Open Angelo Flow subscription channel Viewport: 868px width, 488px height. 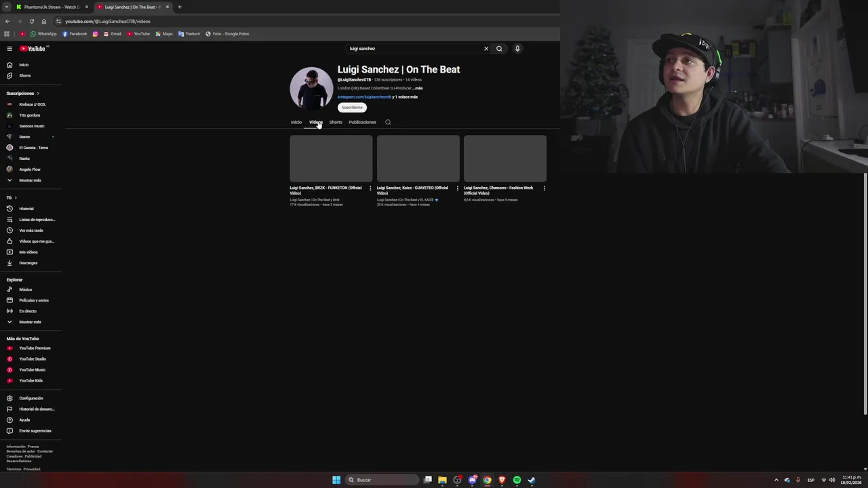[31, 169]
